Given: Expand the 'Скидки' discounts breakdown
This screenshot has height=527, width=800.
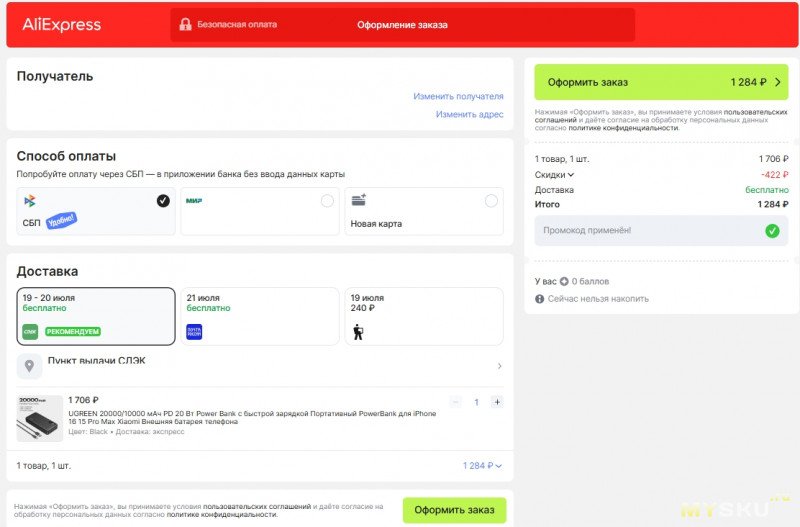Looking at the screenshot, I should point(554,174).
